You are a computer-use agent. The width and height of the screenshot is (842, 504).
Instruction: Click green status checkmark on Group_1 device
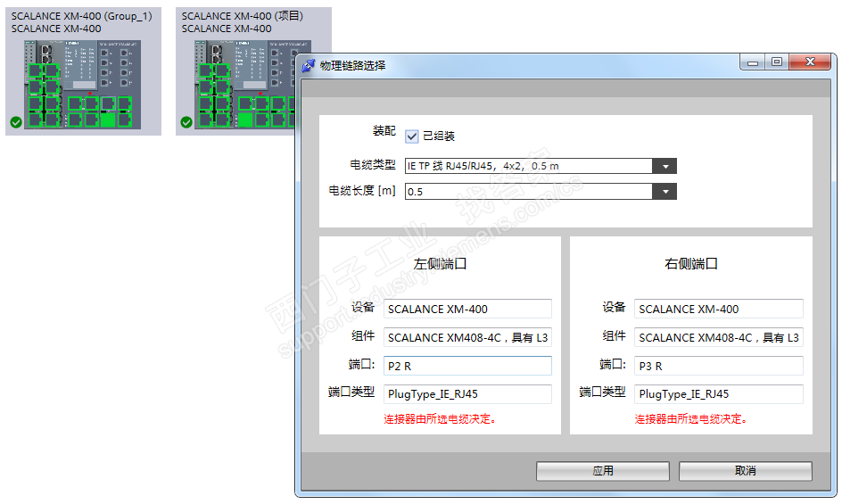16,122
